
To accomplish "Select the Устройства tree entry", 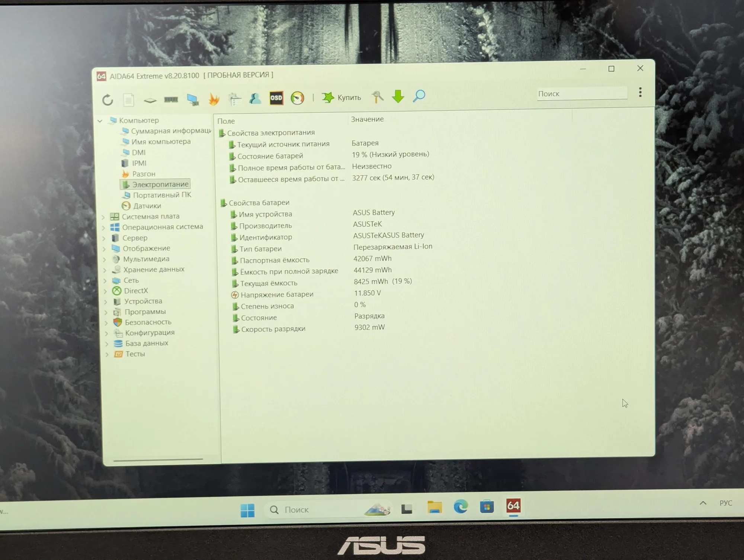I will pyautogui.click(x=138, y=301).
